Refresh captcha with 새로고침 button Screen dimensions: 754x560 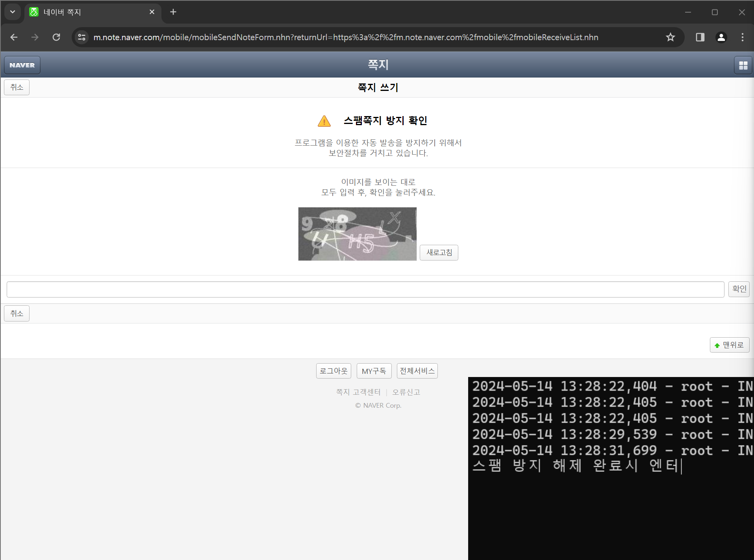click(x=439, y=252)
